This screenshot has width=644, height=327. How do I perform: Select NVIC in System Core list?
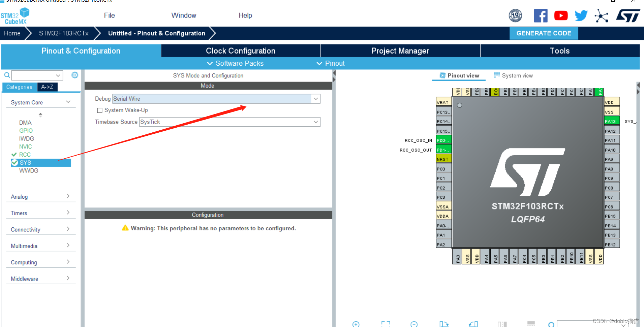[x=26, y=146]
